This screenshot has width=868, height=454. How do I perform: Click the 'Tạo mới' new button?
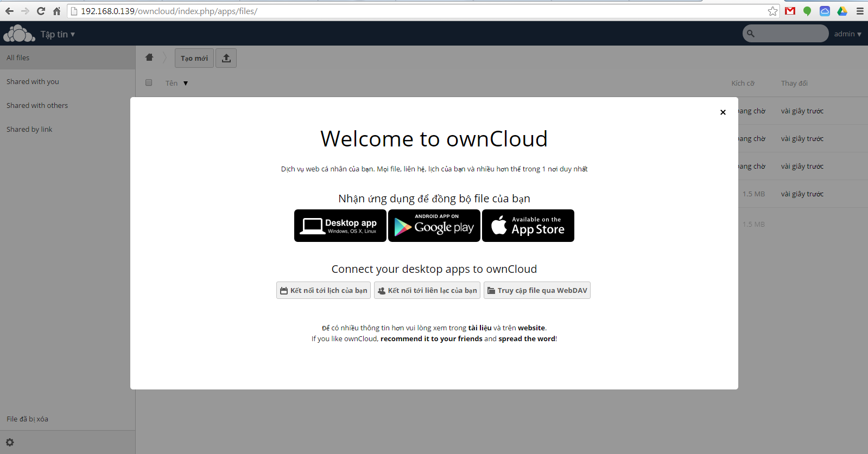[x=194, y=58]
